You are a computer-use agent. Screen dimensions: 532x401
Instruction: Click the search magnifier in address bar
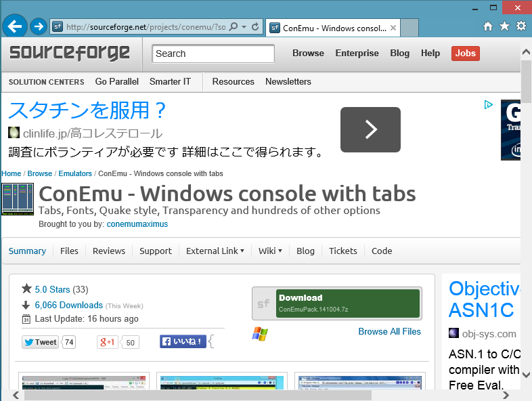click(233, 26)
